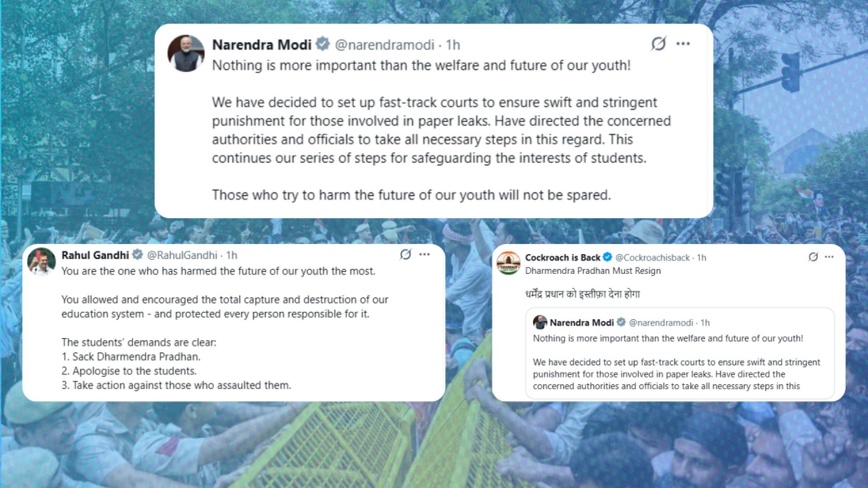
Task: Open the quoted Narendra Modi tweet card
Action: (680, 353)
